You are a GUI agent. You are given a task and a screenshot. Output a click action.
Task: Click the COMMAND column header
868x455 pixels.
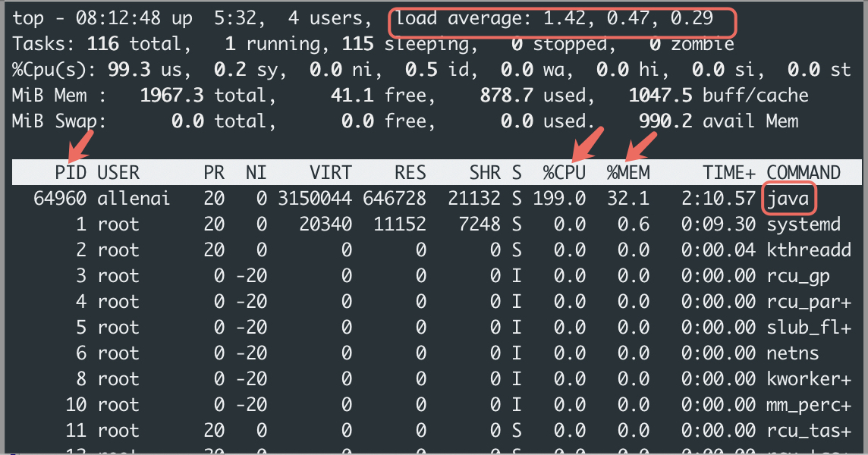[804, 172]
